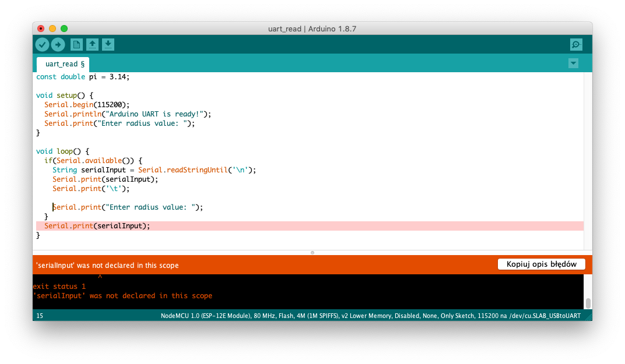Minimize the window with yellow button

52,29
